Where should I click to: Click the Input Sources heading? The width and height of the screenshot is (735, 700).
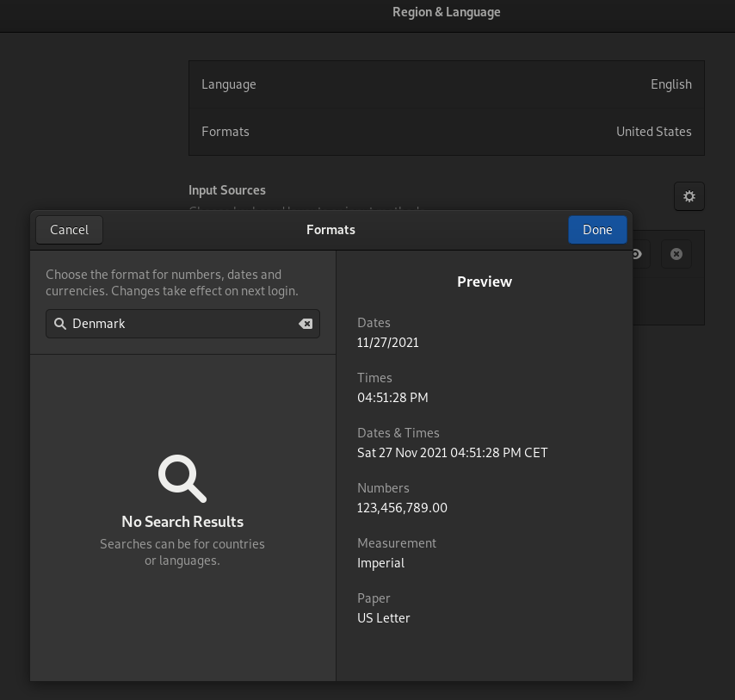click(x=227, y=190)
